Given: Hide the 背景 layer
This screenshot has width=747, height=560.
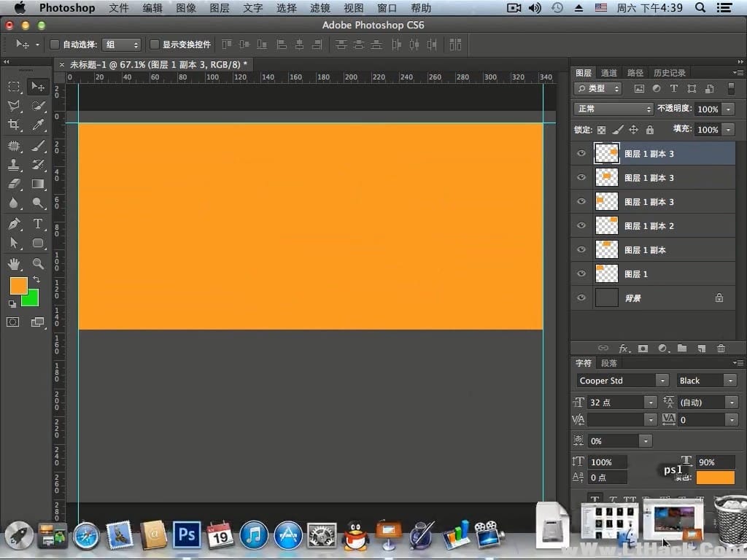Looking at the screenshot, I should point(581,297).
